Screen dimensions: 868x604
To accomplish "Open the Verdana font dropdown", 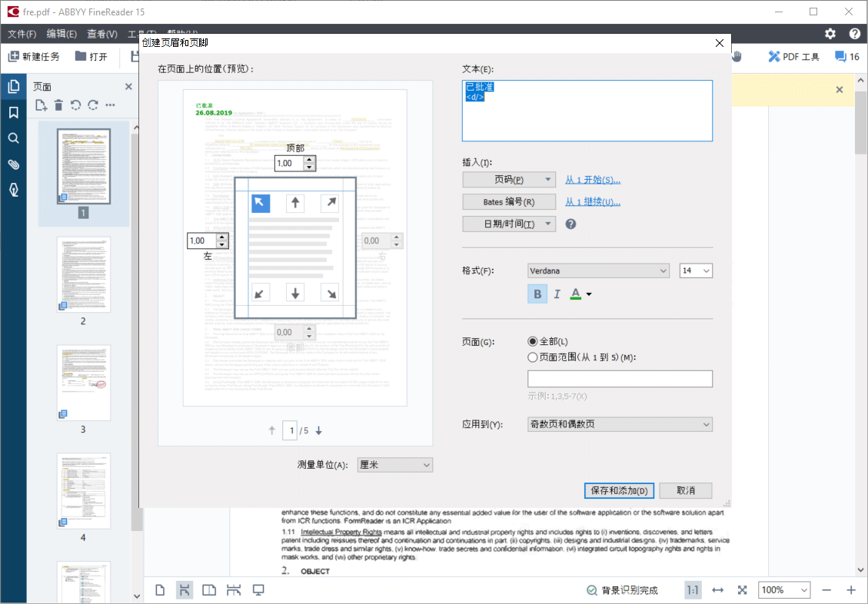I will (x=598, y=270).
